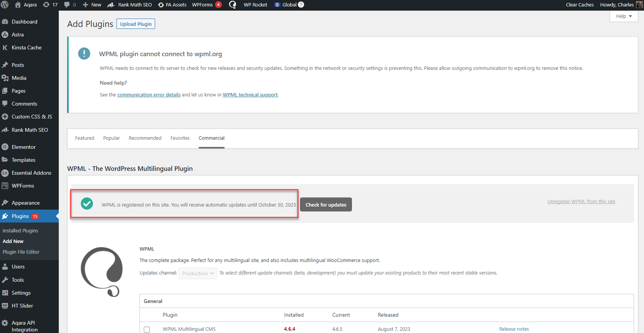The height and width of the screenshot is (333, 644).
Task: Open Plugin File Editor submenu item
Action: coord(21,252)
